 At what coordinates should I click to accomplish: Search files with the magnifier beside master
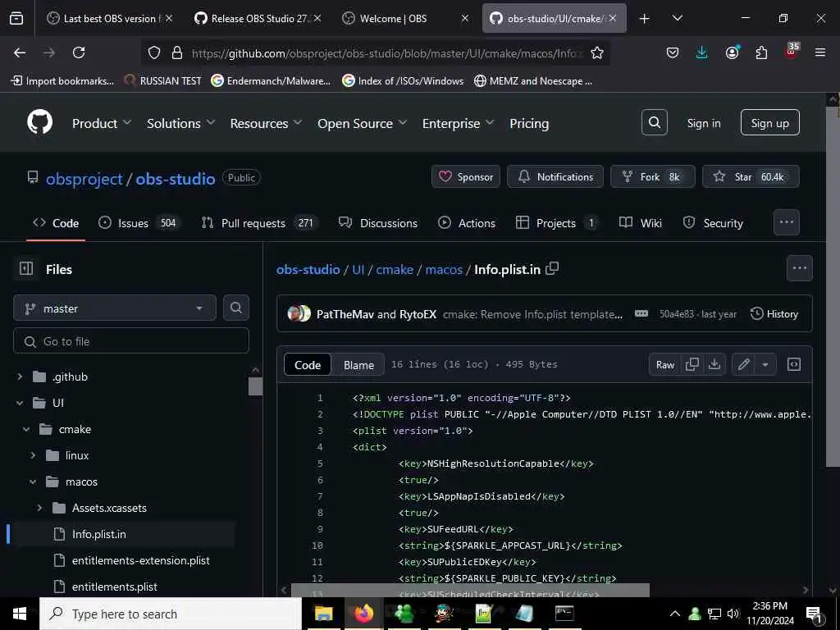(x=235, y=308)
